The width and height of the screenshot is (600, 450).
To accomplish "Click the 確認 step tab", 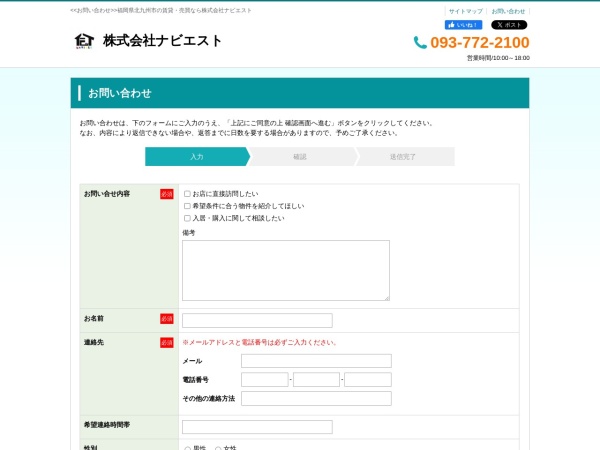I will point(300,157).
